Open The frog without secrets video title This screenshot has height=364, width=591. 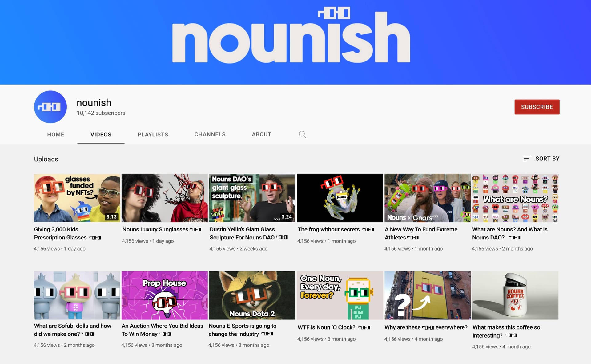pos(336,229)
